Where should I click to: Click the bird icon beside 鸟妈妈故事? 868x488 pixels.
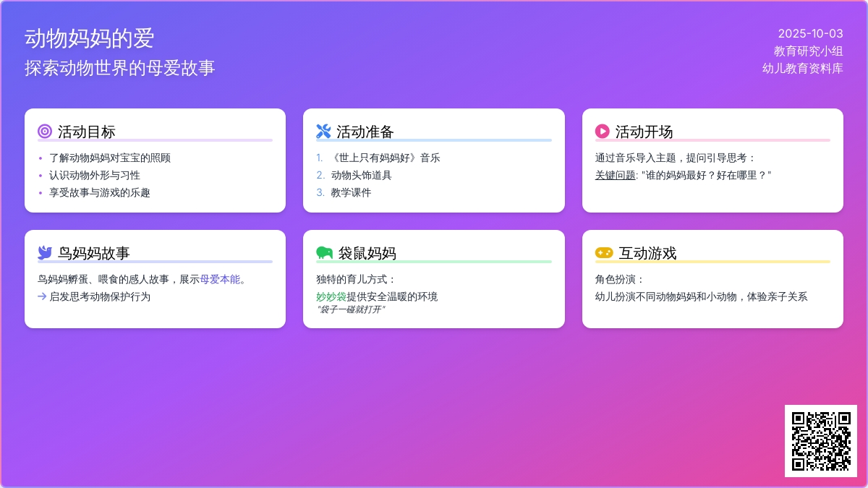pyautogui.click(x=45, y=253)
